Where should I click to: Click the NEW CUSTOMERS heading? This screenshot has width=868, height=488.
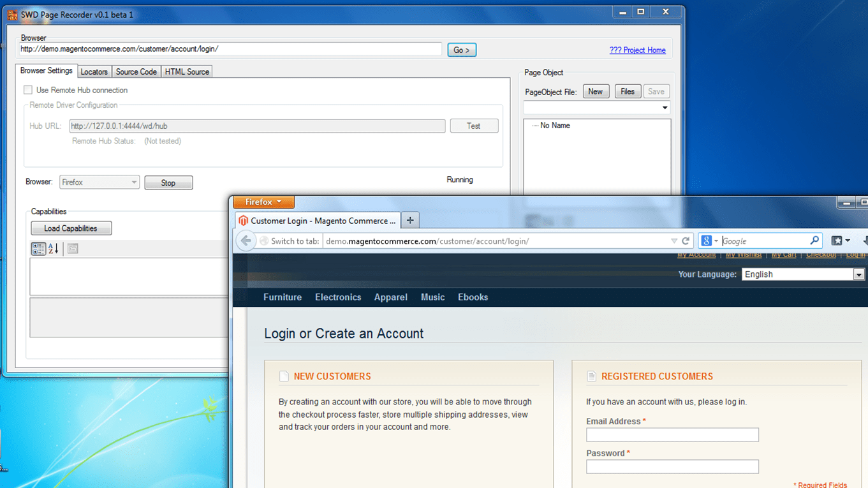click(332, 376)
